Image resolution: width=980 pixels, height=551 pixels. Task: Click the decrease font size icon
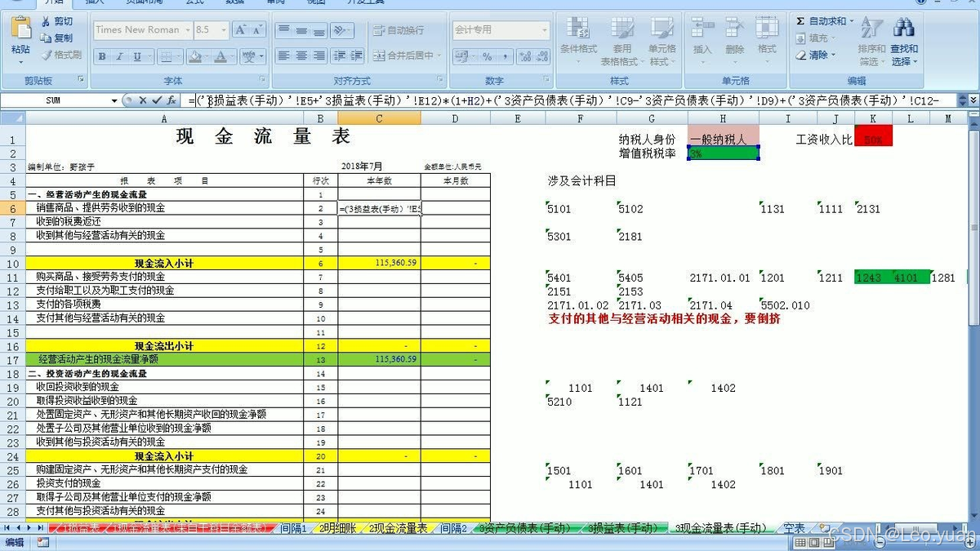[259, 30]
